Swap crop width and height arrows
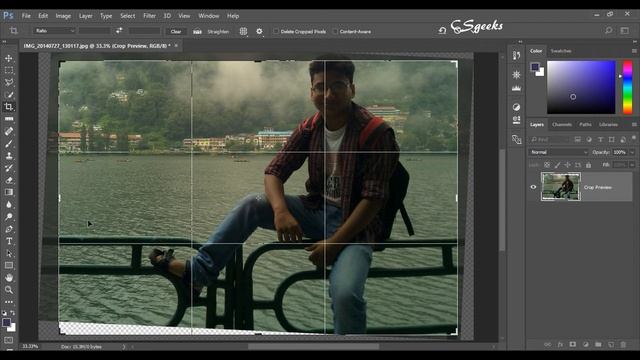The width and height of the screenshot is (640, 360). point(119,31)
